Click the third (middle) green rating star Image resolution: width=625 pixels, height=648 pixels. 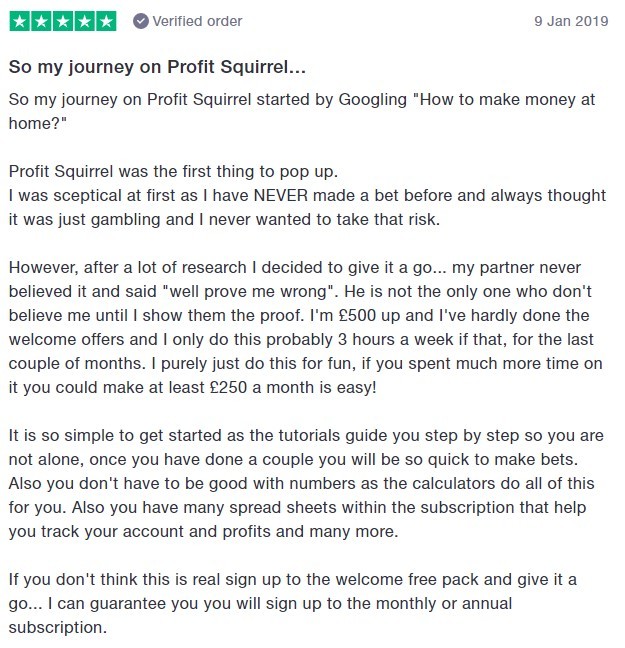pos(63,21)
